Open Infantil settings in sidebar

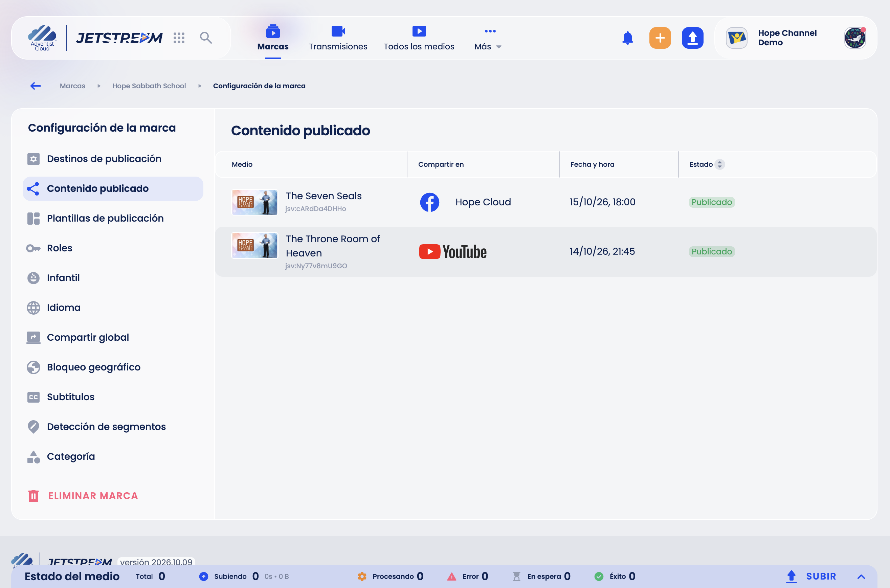coord(113,278)
